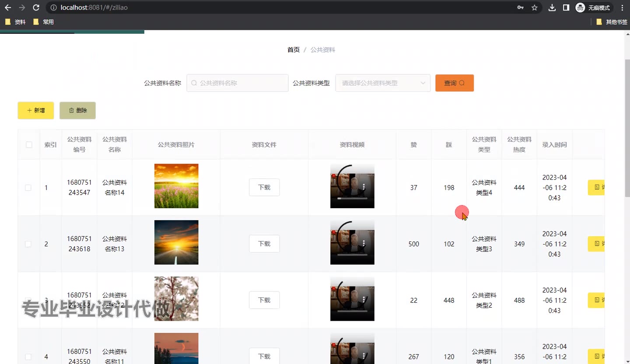Open video options dots in row 4
The height and width of the screenshot is (364, 630).
click(364, 356)
